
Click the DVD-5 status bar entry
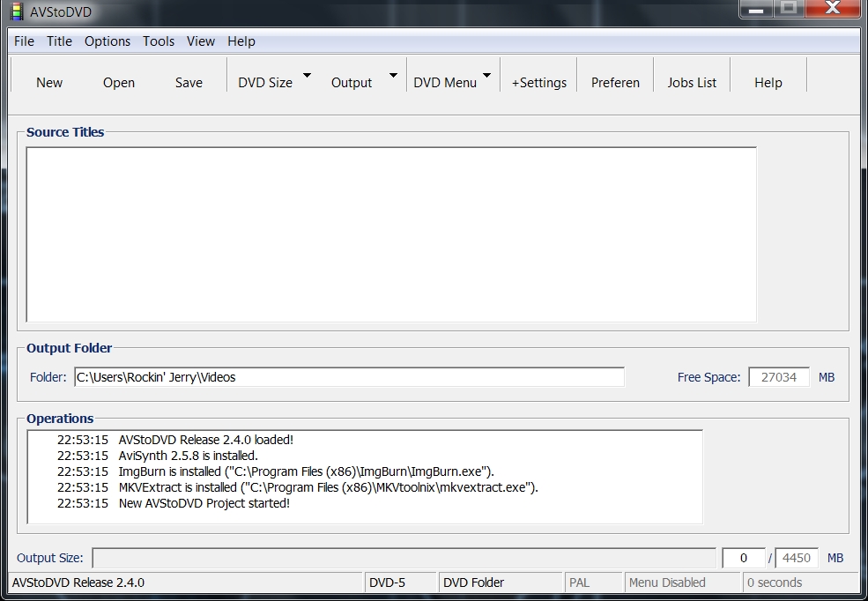(x=401, y=582)
